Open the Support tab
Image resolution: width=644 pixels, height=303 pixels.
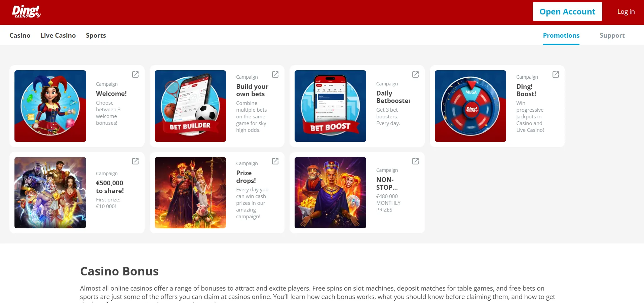pos(612,35)
